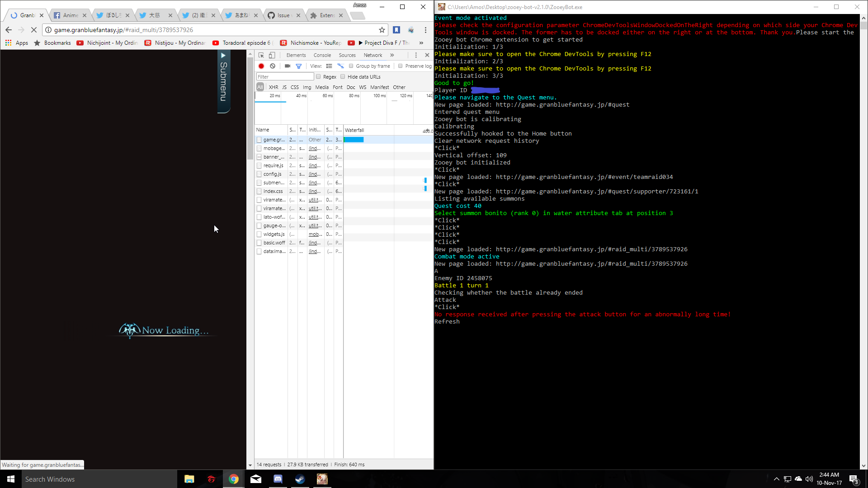Stop network recording via red record icon
Image resolution: width=868 pixels, height=488 pixels.
[261, 66]
